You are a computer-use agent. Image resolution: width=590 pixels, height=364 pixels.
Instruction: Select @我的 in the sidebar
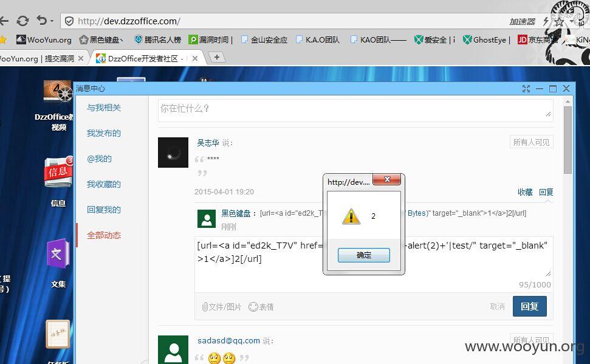99,159
